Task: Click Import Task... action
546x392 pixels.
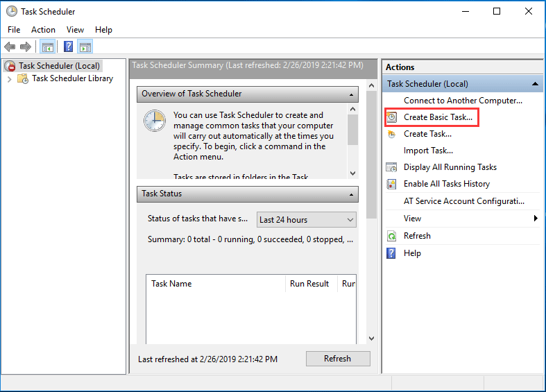Action: coord(428,151)
